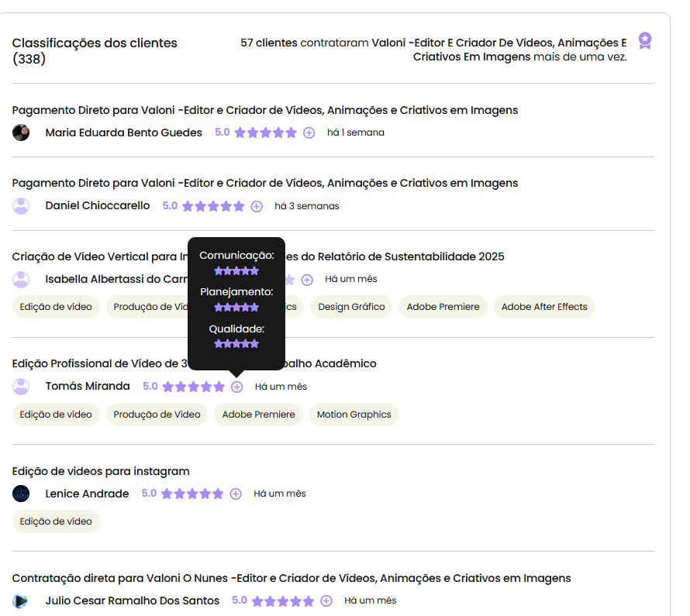Image resolution: width=690 pixels, height=616 pixels.
Task: Click the "57 clientes" repeat-hire text
Action: [x=269, y=43]
